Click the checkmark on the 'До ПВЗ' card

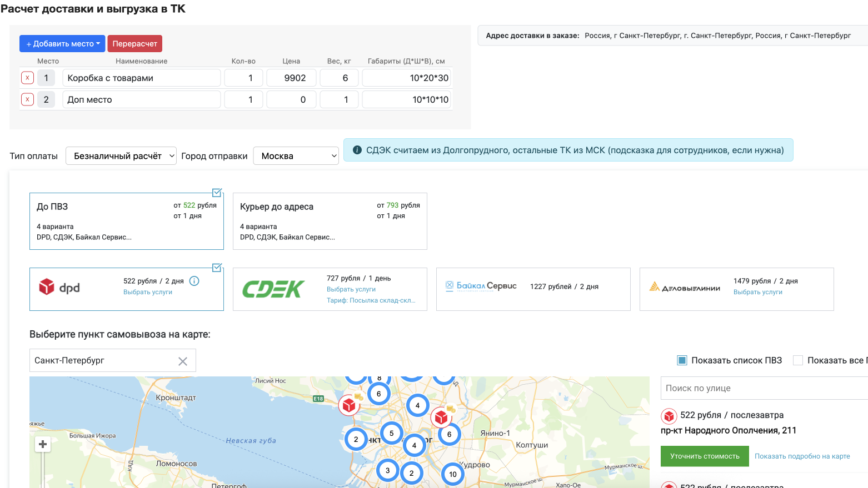tap(217, 193)
